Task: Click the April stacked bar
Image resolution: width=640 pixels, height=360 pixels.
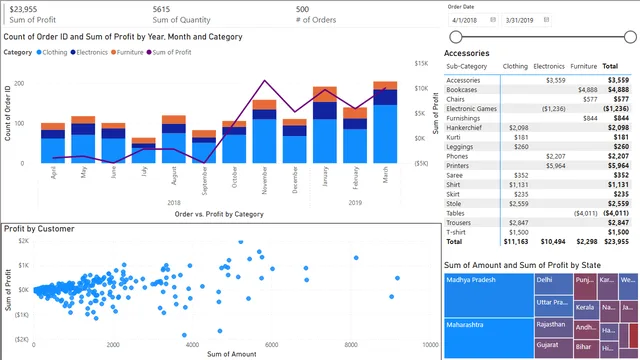Action: click(x=53, y=143)
